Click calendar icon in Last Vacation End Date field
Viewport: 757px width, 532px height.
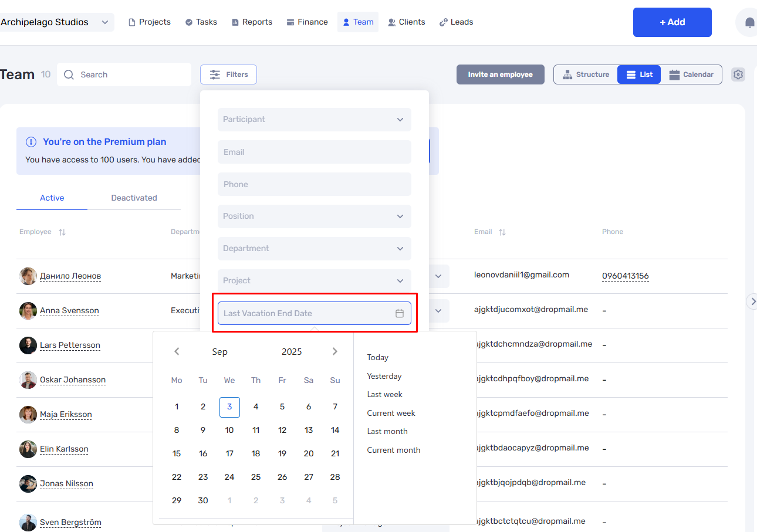pos(400,313)
